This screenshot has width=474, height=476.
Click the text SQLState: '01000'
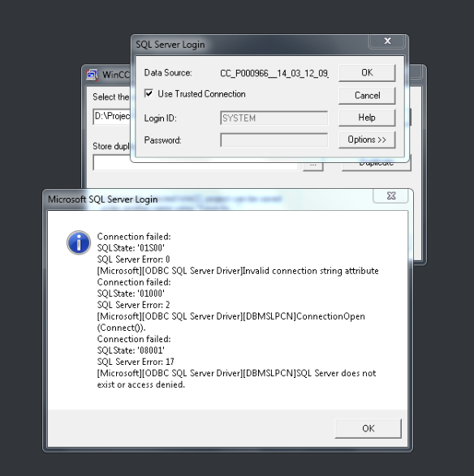point(131,294)
